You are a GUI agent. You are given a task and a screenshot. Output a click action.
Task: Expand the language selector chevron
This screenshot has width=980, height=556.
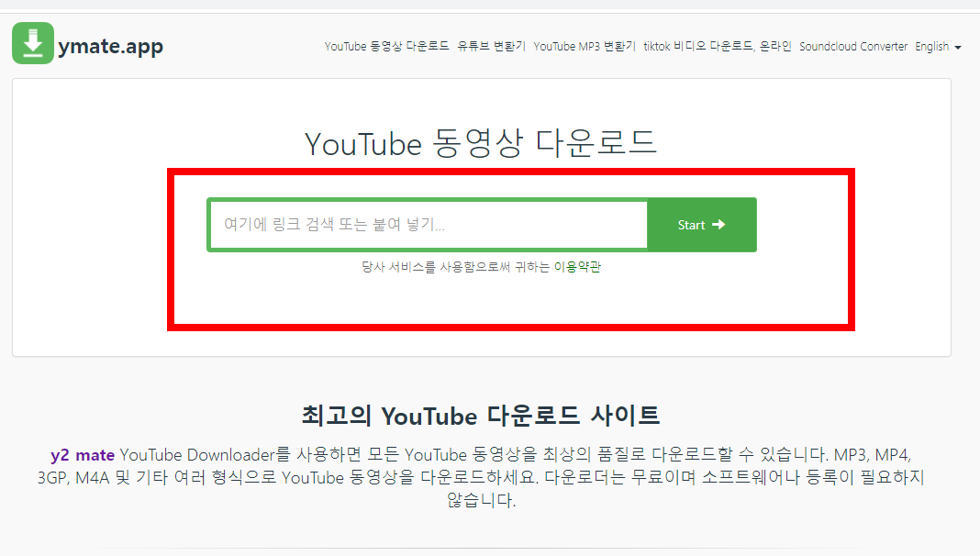coord(956,48)
